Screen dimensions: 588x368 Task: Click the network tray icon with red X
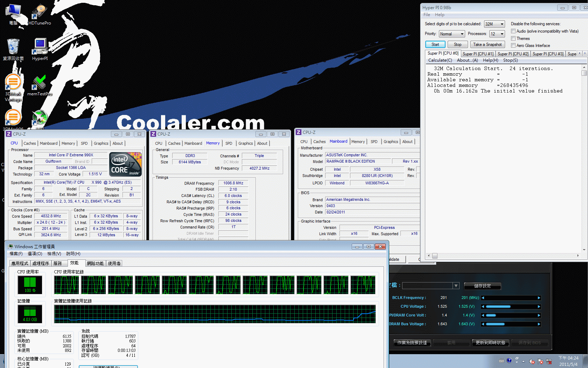pos(549,361)
